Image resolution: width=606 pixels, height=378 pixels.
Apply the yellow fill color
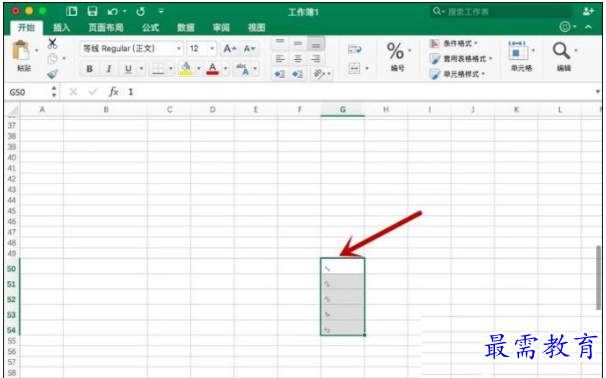coord(186,69)
